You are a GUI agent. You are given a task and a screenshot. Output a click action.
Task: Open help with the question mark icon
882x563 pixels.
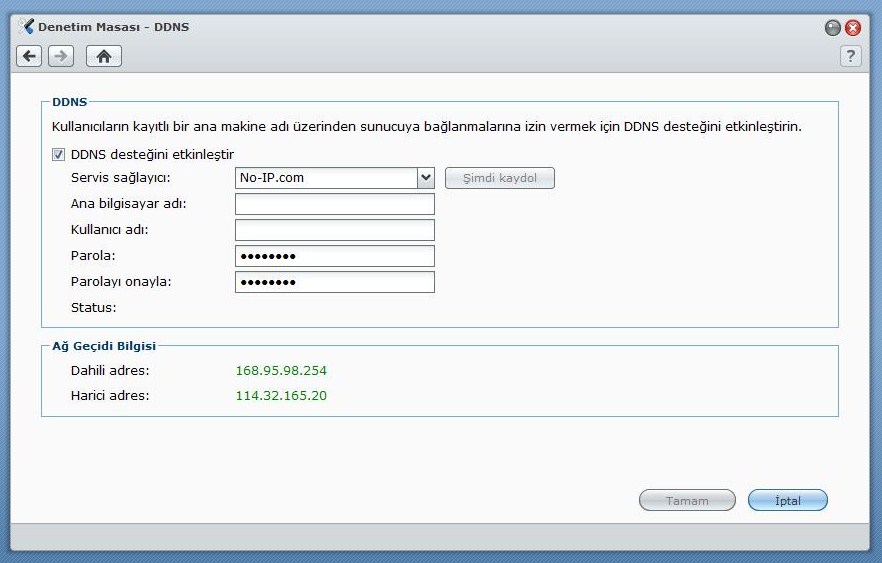[x=850, y=56]
